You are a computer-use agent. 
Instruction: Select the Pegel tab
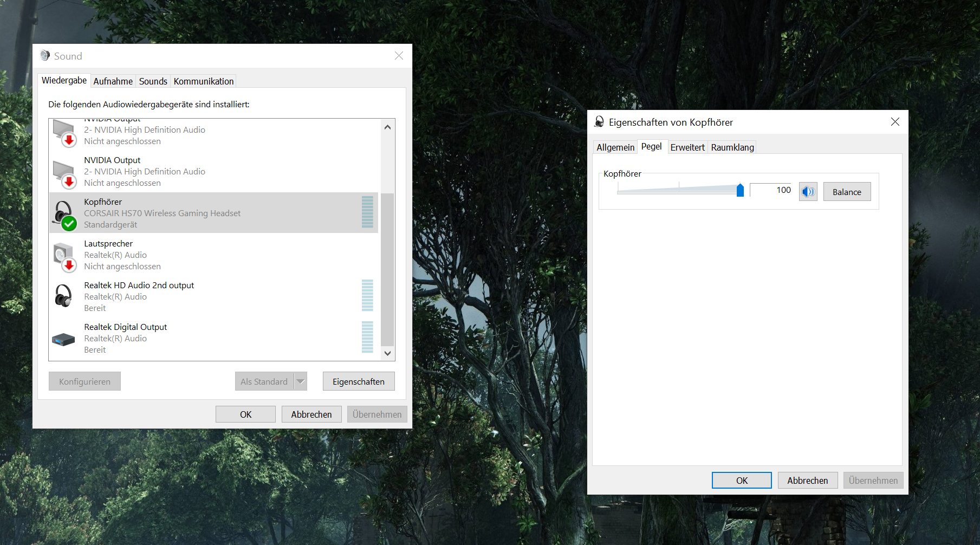coord(652,146)
